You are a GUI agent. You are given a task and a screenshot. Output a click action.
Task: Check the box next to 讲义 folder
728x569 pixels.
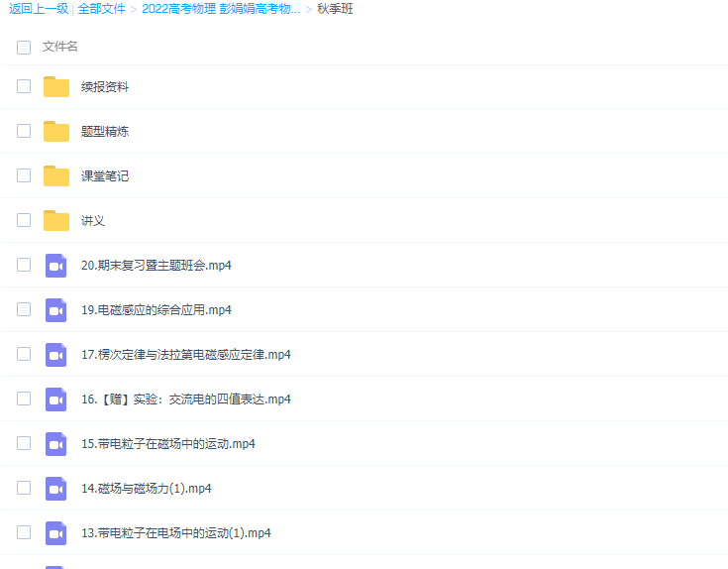pyautogui.click(x=24, y=221)
